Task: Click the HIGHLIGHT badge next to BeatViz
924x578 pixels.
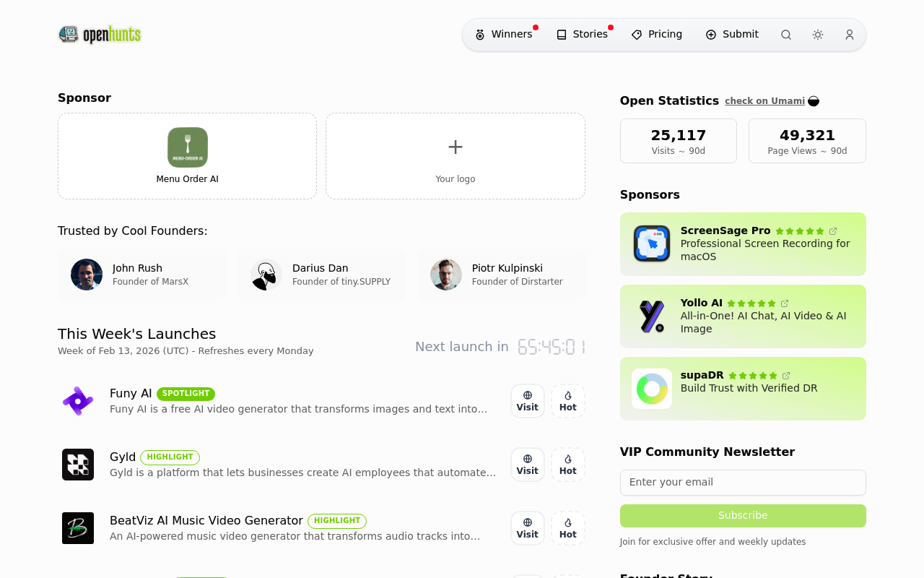Action: [337, 521]
